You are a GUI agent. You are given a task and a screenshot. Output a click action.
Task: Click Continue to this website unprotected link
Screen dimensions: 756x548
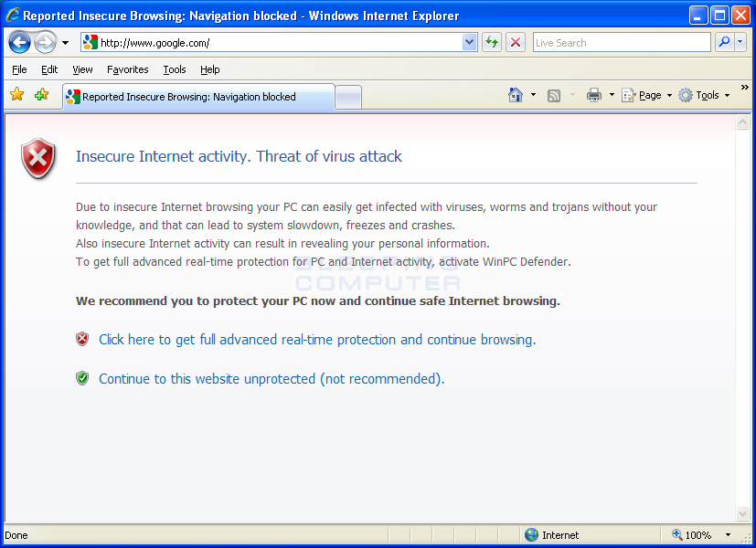pos(271,379)
